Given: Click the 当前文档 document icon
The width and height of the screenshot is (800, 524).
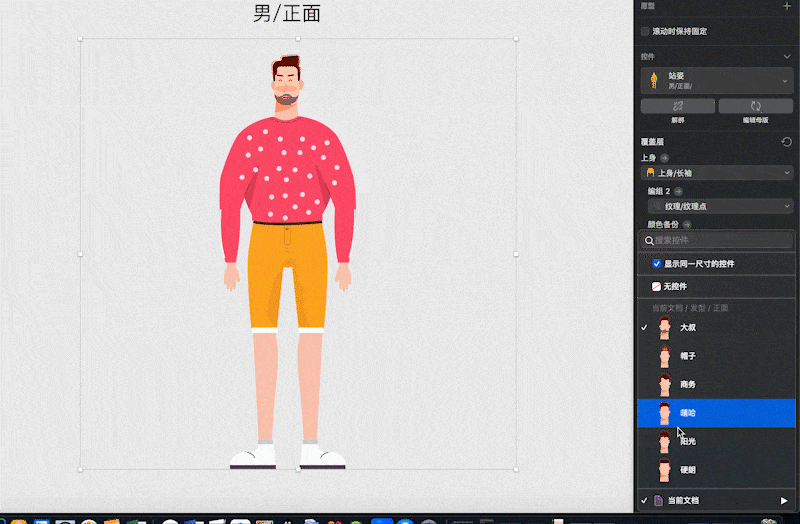Looking at the screenshot, I should point(659,501).
